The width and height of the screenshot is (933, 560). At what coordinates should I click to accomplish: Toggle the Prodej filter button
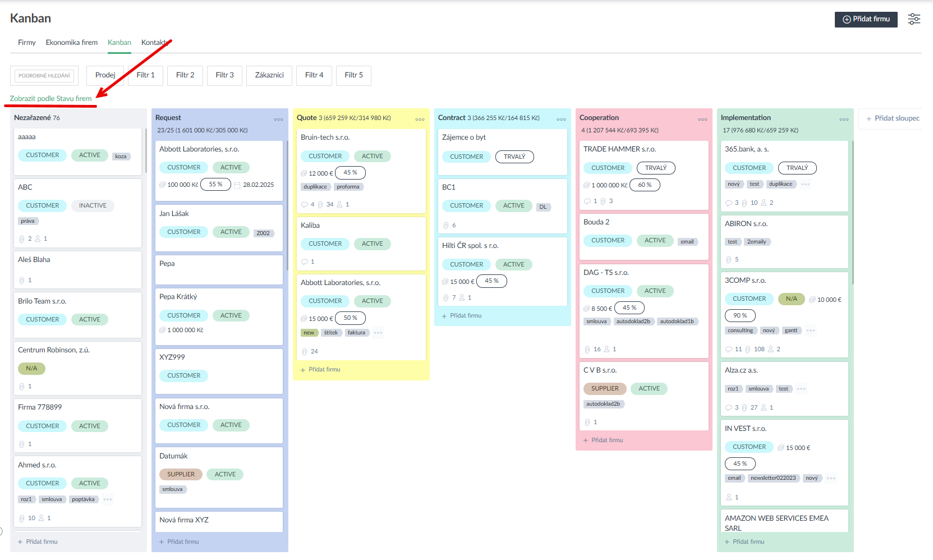point(105,75)
